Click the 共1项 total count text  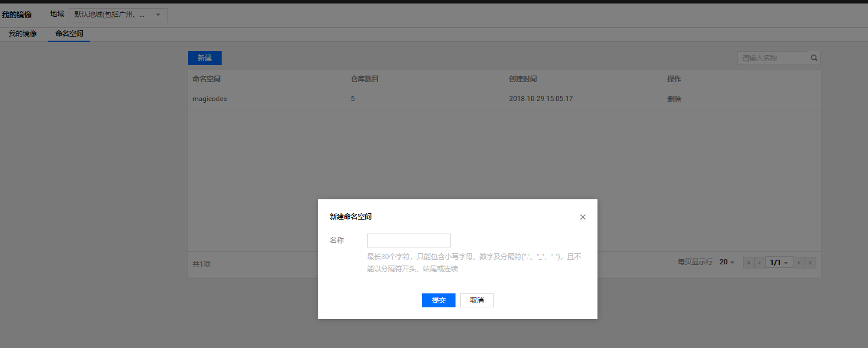pos(201,264)
